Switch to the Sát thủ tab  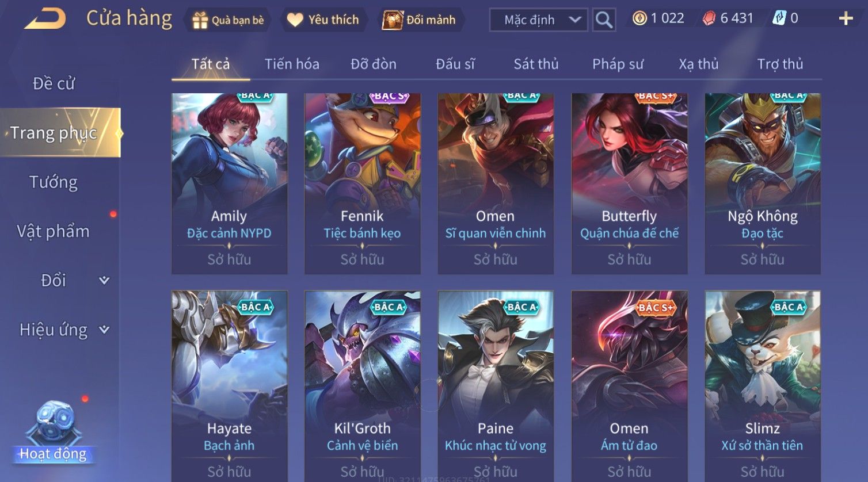click(x=536, y=64)
